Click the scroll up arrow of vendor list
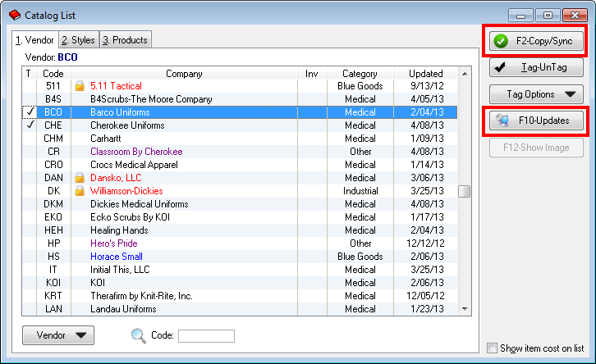The image size is (596, 364). tap(465, 74)
